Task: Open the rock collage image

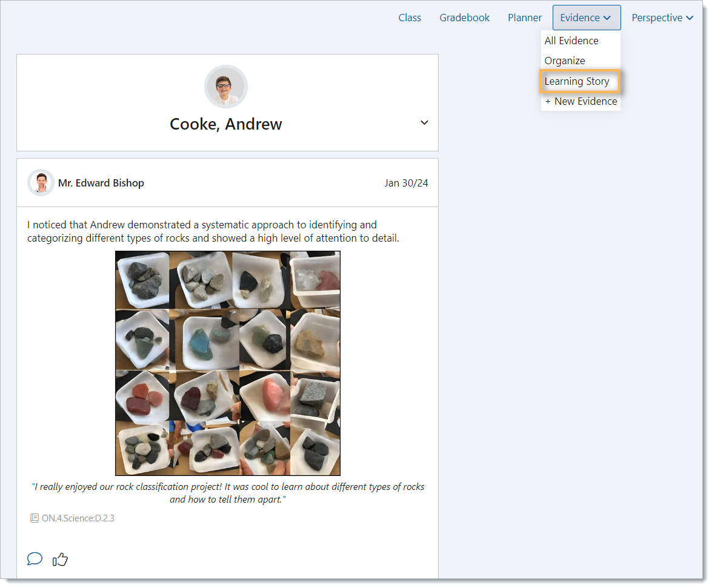Action: pos(227,363)
